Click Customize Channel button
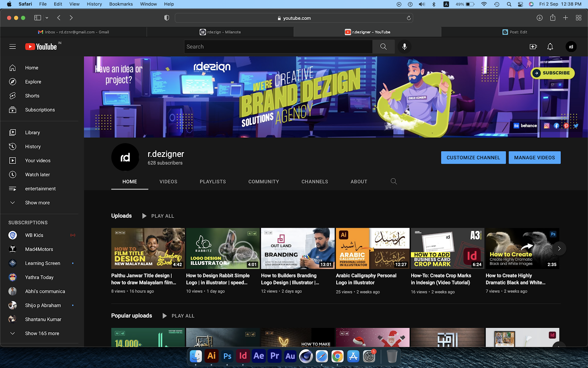 473,158
